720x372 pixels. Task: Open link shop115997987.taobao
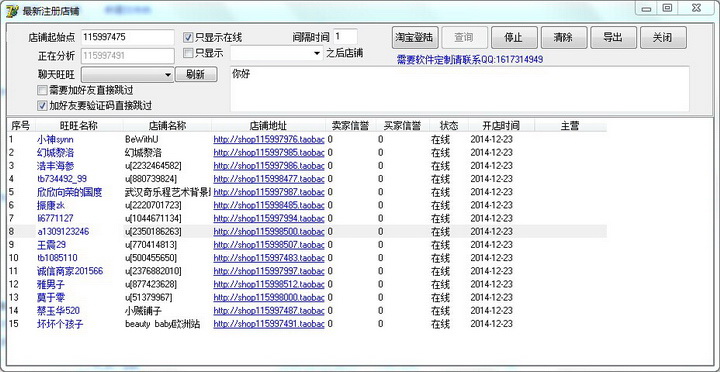[269, 192]
